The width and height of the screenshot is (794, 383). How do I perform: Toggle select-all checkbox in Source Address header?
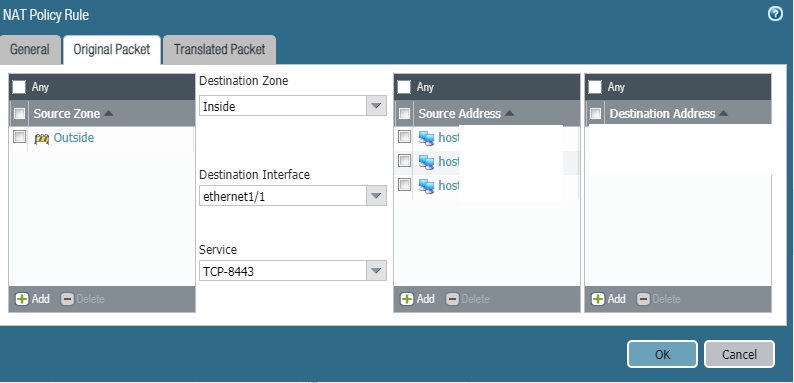[404, 113]
